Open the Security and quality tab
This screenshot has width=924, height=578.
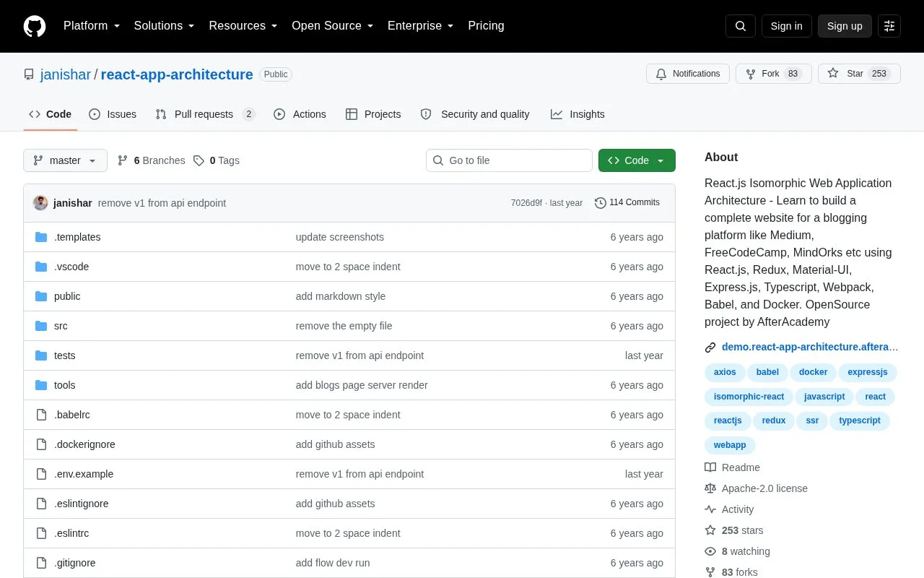click(475, 114)
